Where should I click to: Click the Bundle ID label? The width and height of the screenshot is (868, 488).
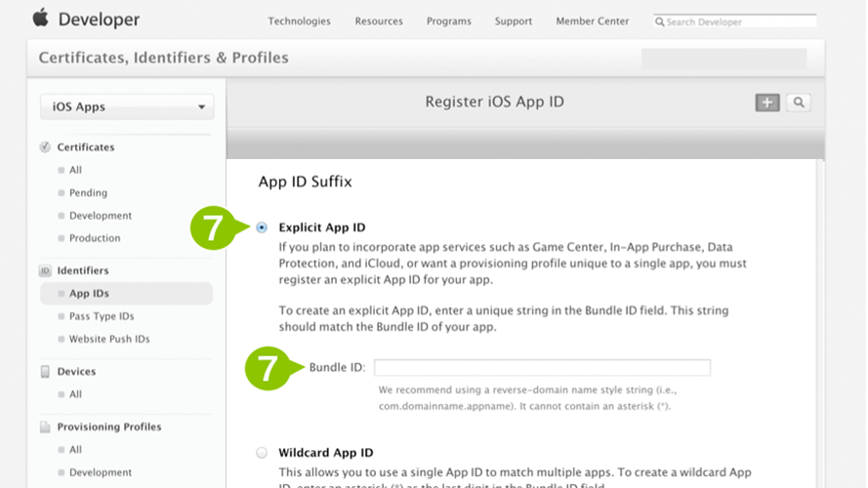point(337,367)
